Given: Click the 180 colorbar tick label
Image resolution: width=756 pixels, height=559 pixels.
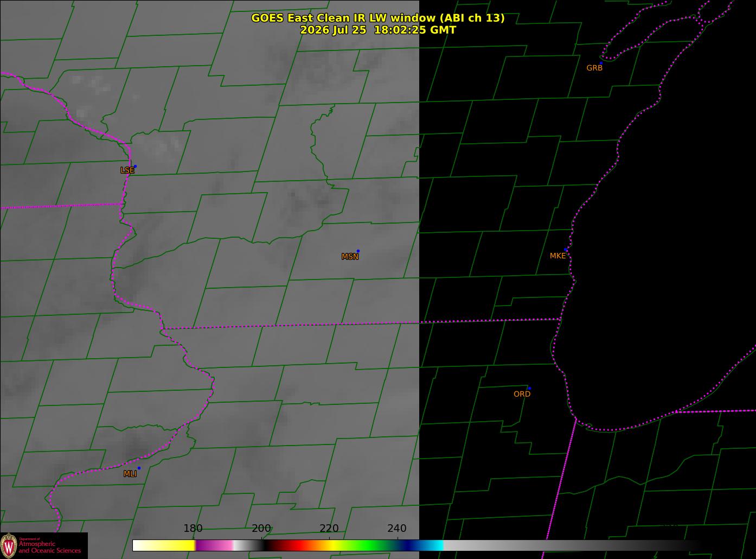Looking at the screenshot, I should point(193,528).
